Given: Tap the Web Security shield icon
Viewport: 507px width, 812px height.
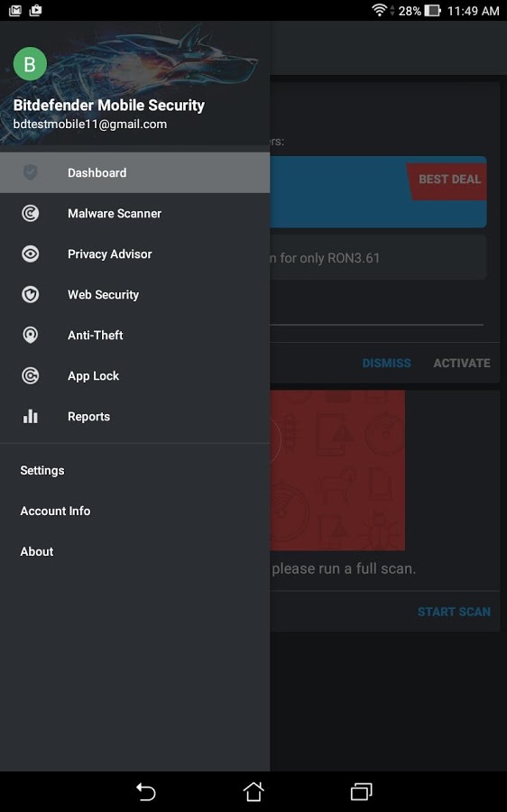Looking at the screenshot, I should click(30, 295).
